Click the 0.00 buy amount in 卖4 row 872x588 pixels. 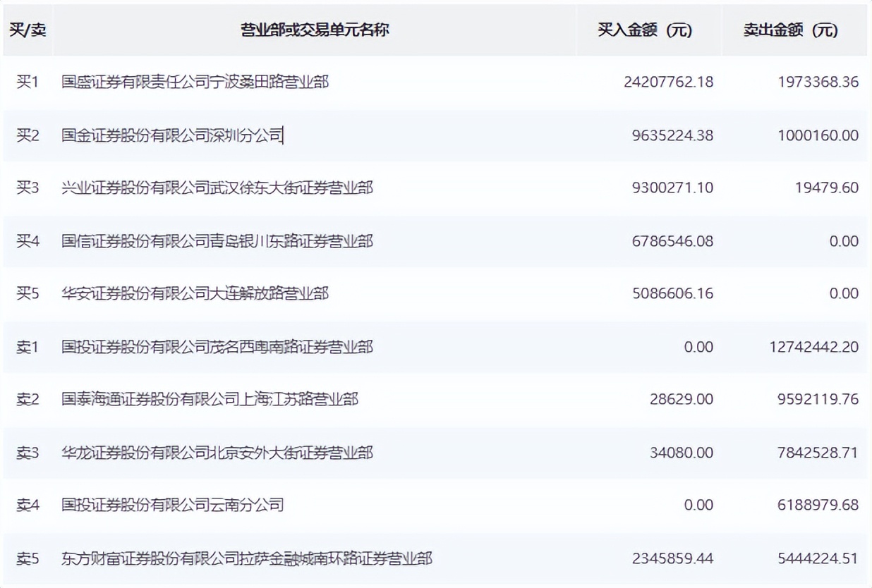[698, 505]
